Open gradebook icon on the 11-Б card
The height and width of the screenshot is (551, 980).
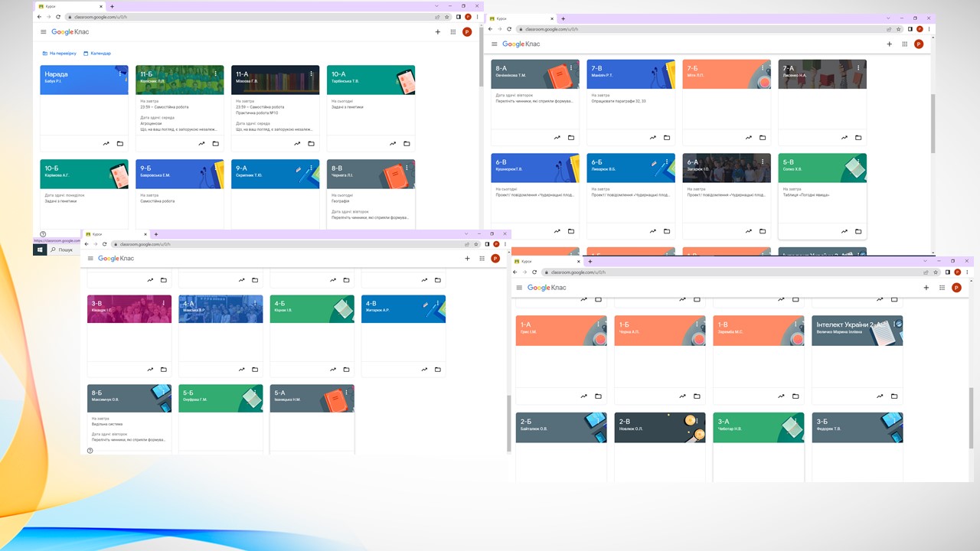[x=201, y=143]
